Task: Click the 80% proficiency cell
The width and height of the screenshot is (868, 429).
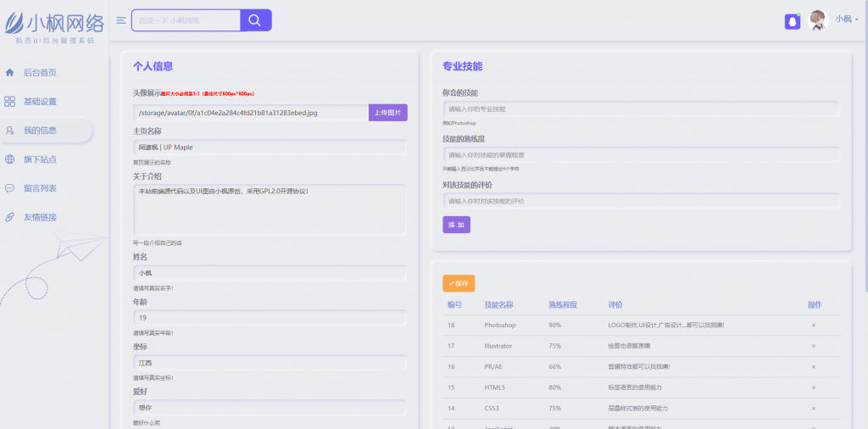Action: pyautogui.click(x=554, y=387)
